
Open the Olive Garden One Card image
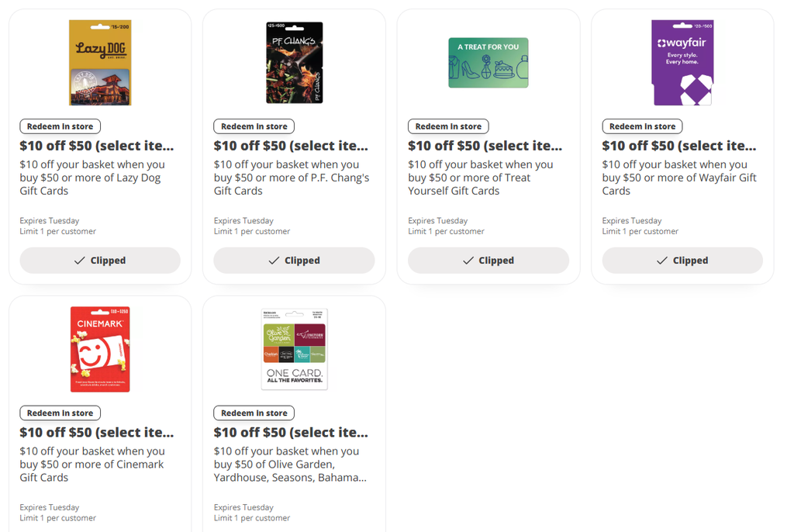tap(294, 349)
